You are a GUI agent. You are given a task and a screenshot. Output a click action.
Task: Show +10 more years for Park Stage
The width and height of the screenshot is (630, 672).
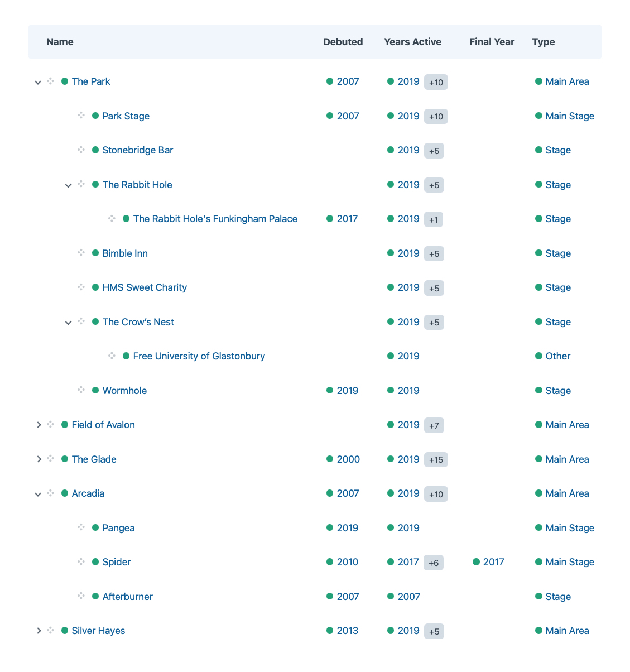[x=436, y=116]
